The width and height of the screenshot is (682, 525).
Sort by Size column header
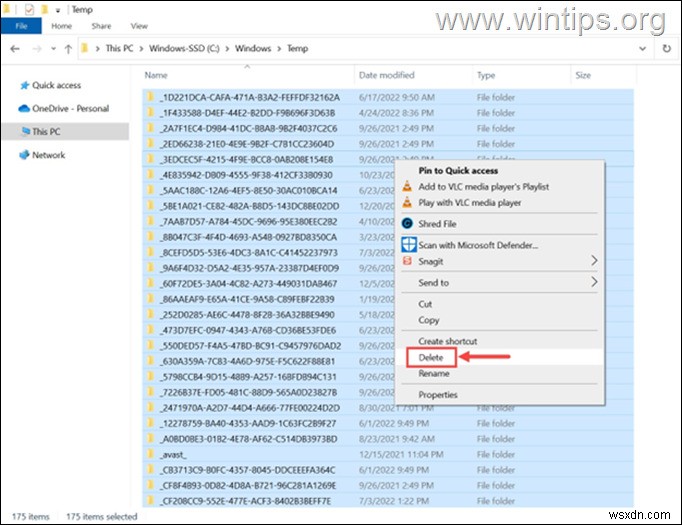[583, 75]
